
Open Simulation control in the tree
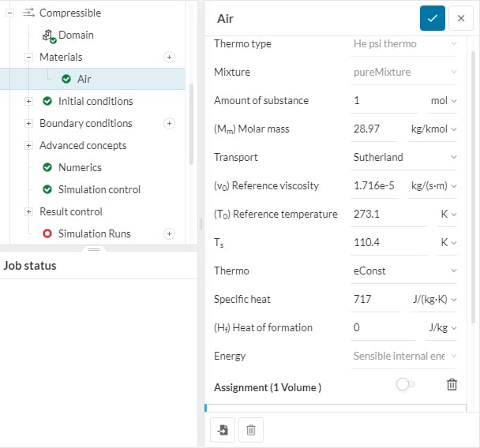pyautogui.click(x=99, y=189)
